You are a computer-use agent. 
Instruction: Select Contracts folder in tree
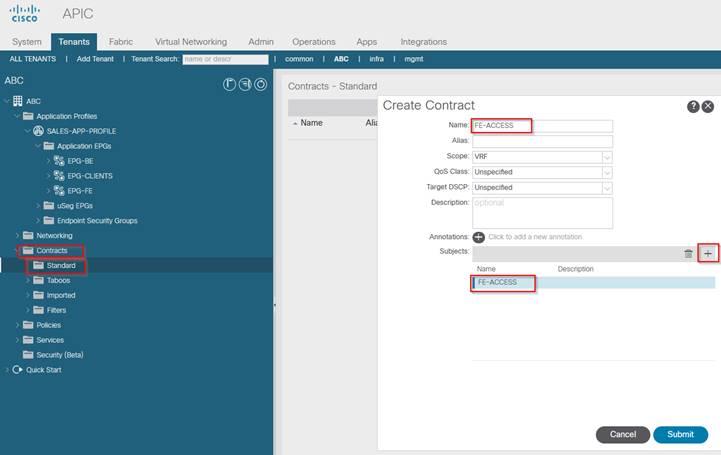click(52, 250)
